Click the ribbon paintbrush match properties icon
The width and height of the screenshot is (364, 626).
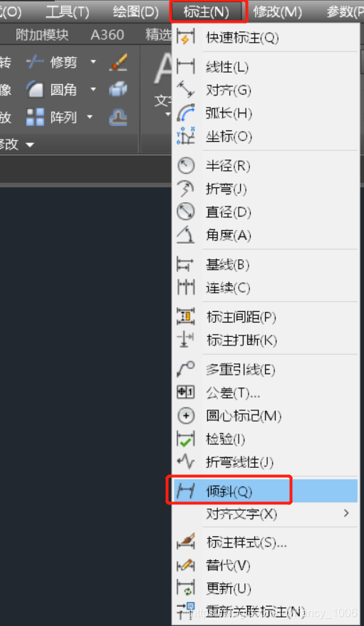click(118, 62)
